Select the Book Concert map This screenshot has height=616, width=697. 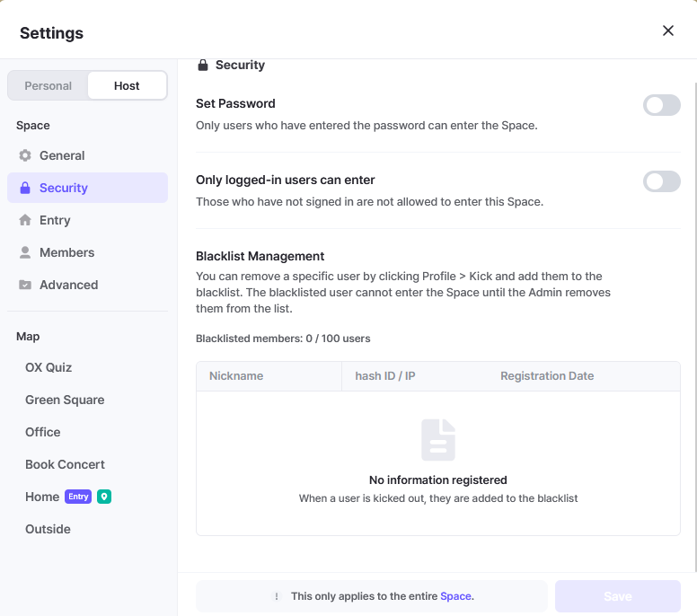click(x=65, y=464)
